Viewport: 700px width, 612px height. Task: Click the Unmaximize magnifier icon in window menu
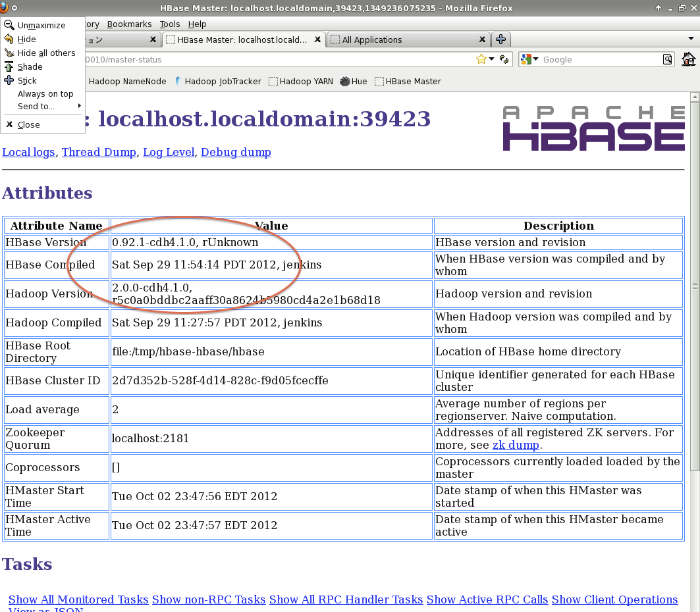9,25
